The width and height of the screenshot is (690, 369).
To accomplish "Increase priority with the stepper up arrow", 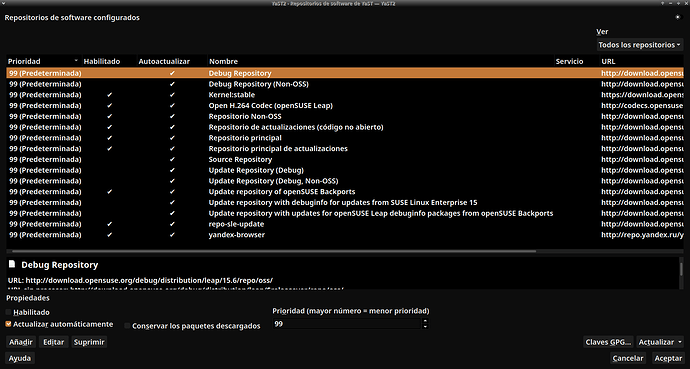I will [425, 321].
